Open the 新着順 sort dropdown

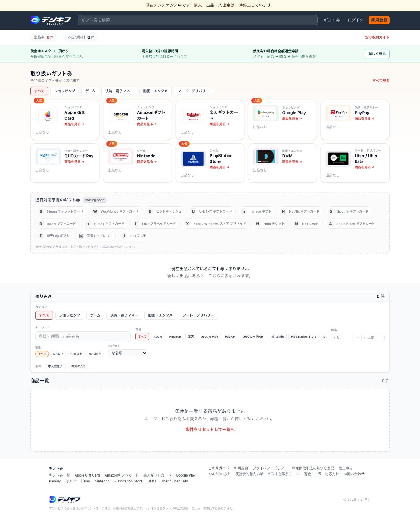(128, 353)
